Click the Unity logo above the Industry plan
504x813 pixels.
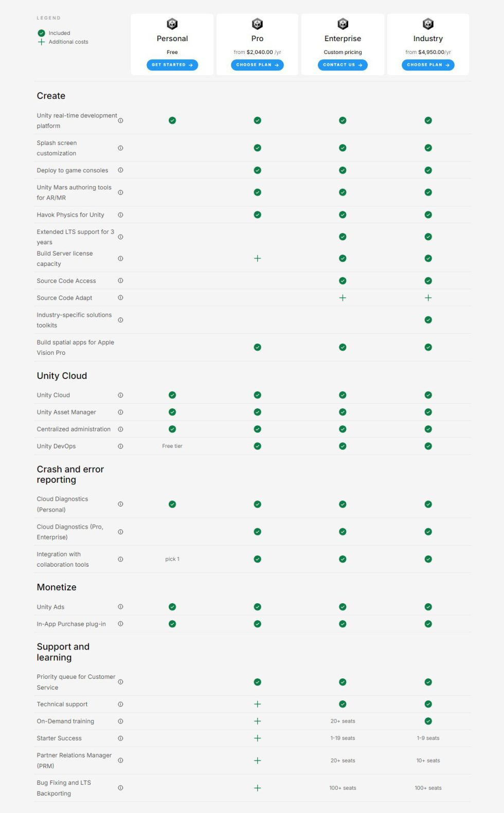(428, 24)
